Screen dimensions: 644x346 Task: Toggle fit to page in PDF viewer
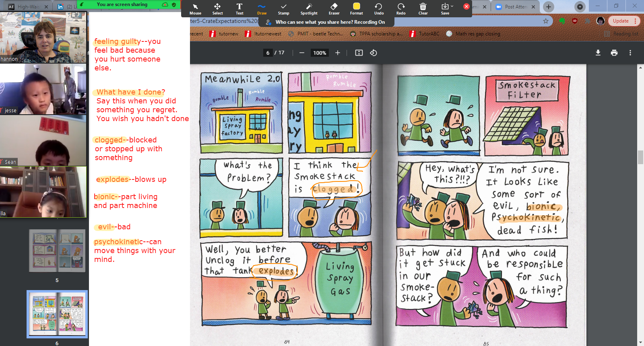tap(359, 53)
